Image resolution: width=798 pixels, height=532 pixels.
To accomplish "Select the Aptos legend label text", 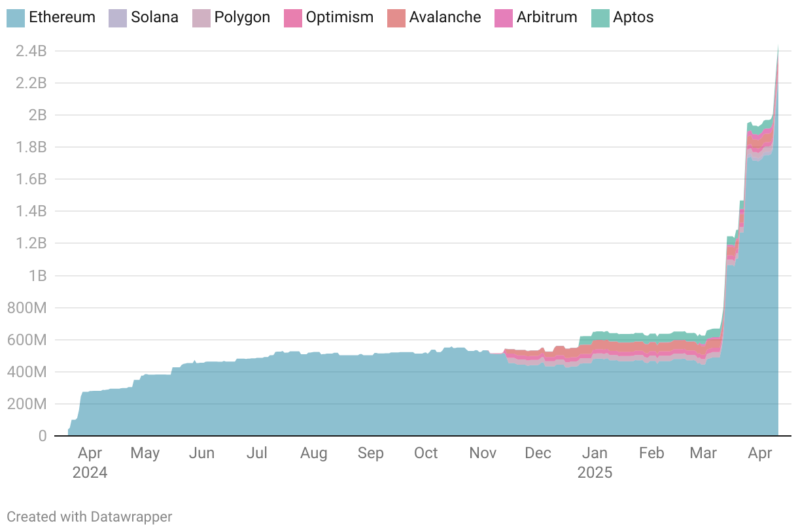I will pyautogui.click(x=633, y=18).
